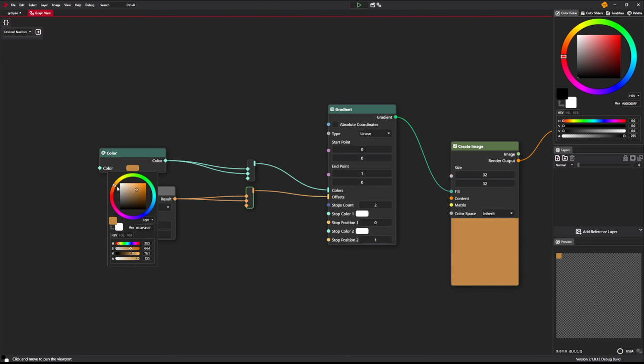This screenshot has height=364, width=644.
Task: Create a new folder in Layers panel
Action: point(565,158)
